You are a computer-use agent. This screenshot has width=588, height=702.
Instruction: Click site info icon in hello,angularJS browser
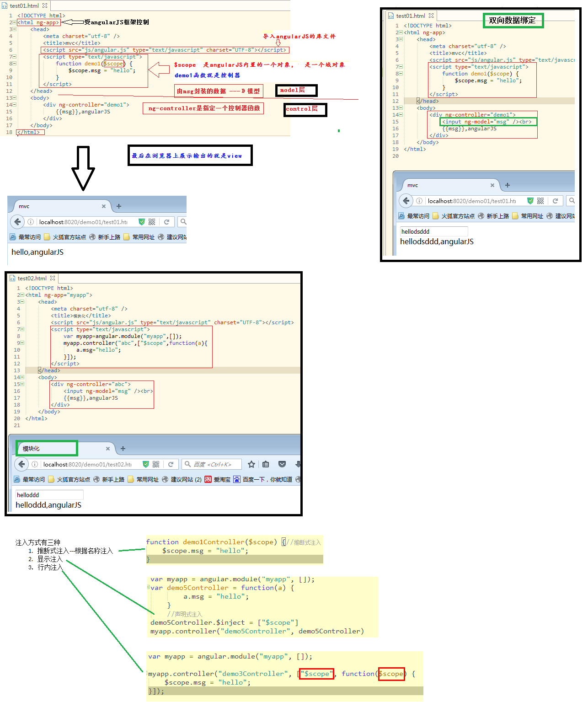31,222
